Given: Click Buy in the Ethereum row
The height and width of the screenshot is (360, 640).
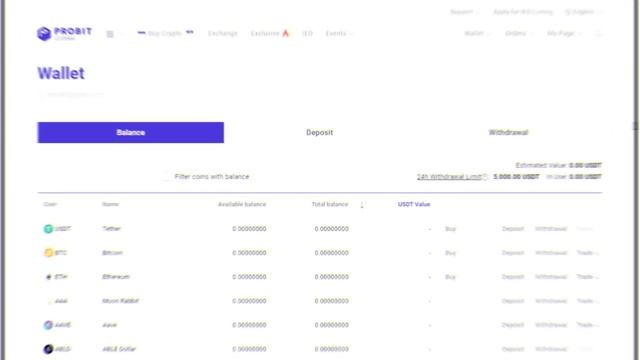Looking at the screenshot, I should (450, 277).
